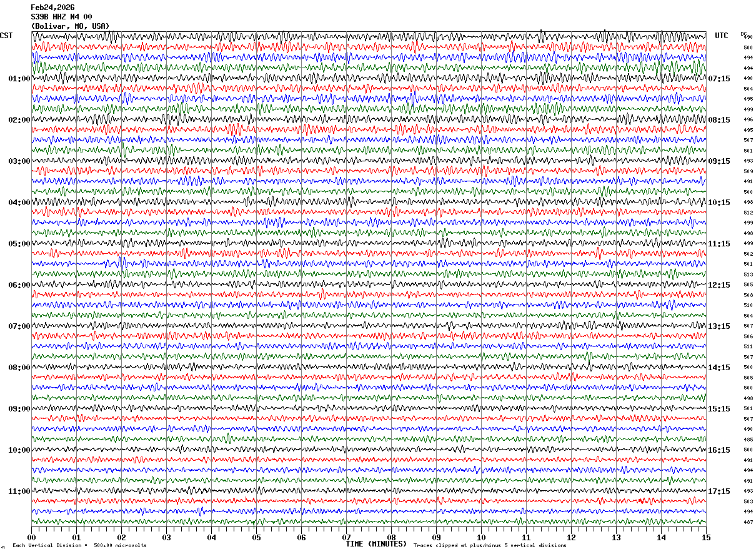Click minute 13 on the time axis

pos(616,537)
